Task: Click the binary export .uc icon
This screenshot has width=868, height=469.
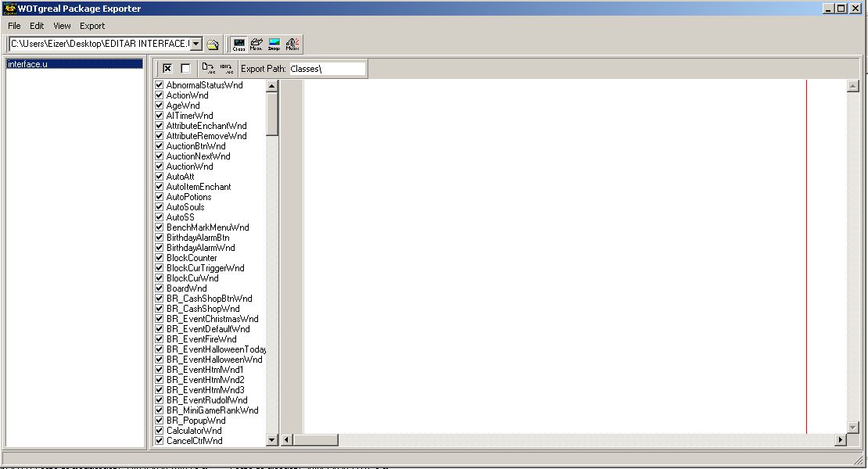Action: pos(226,69)
